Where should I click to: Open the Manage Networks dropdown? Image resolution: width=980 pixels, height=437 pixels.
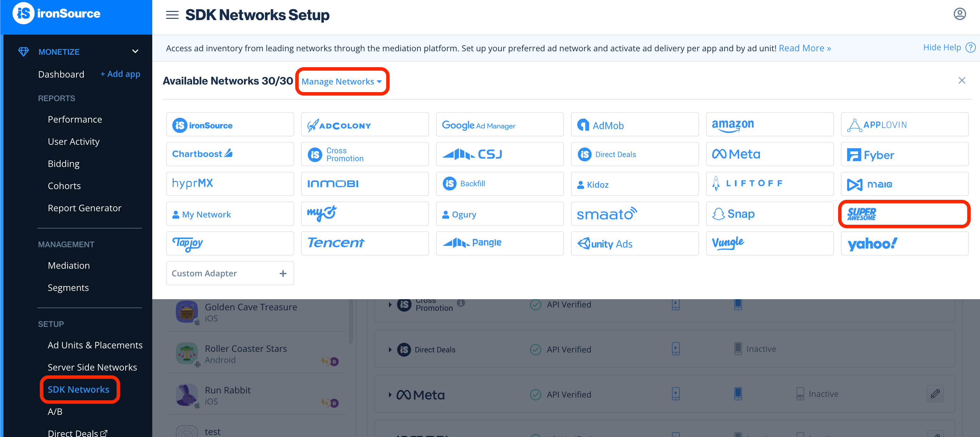pos(341,81)
